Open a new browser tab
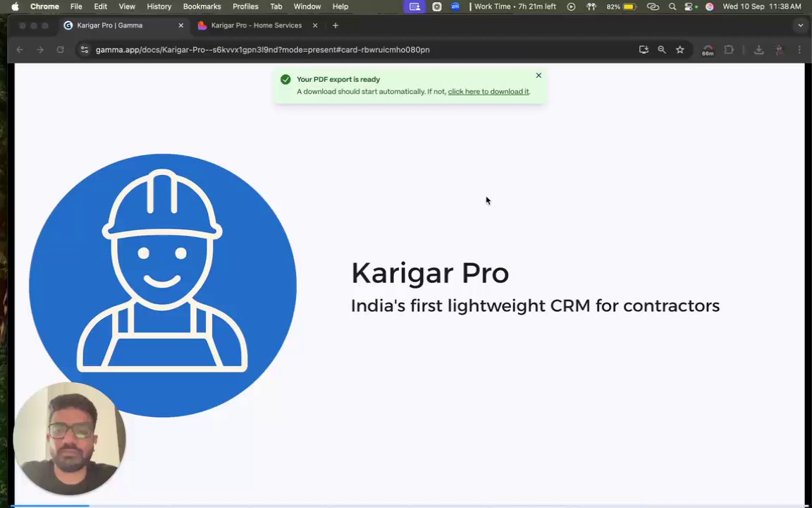812x508 pixels. point(336,25)
